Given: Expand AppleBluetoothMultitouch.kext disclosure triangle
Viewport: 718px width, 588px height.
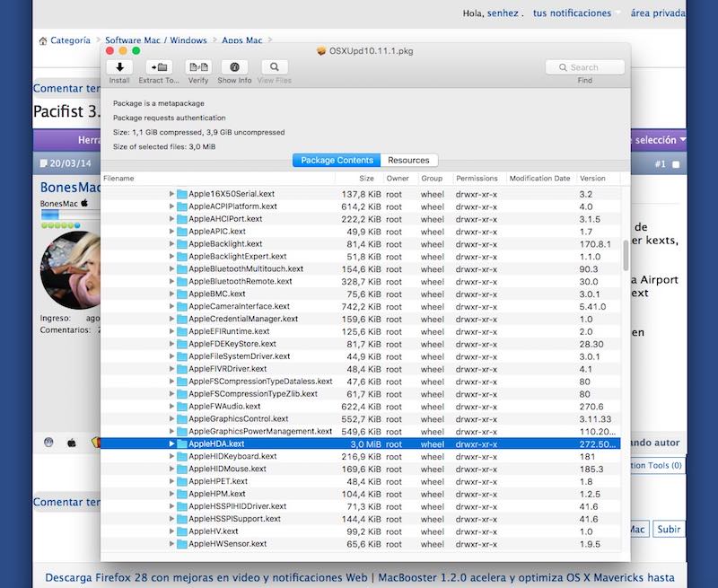Looking at the screenshot, I should pyautogui.click(x=171, y=268).
